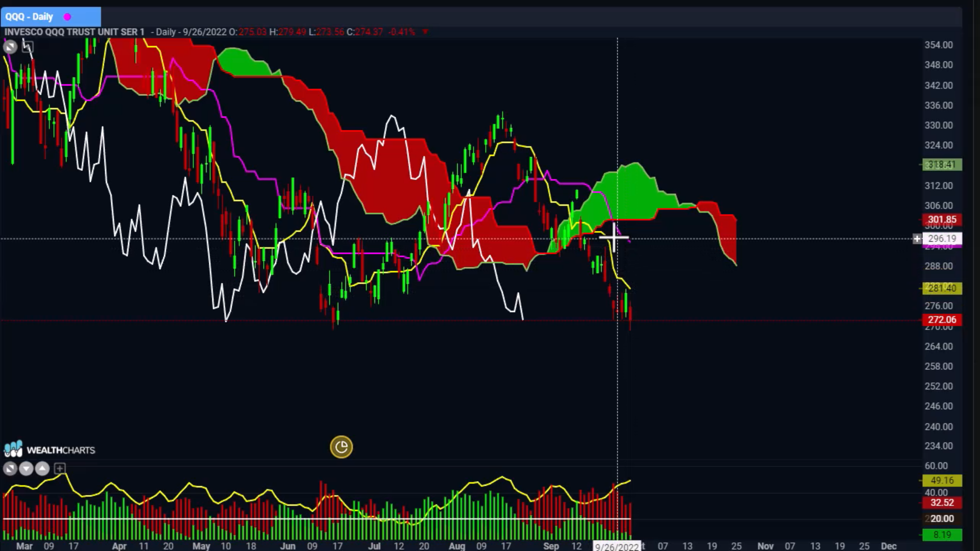Image resolution: width=980 pixels, height=551 pixels.
Task: Move indicator panel up with up arrow
Action: coord(42,468)
